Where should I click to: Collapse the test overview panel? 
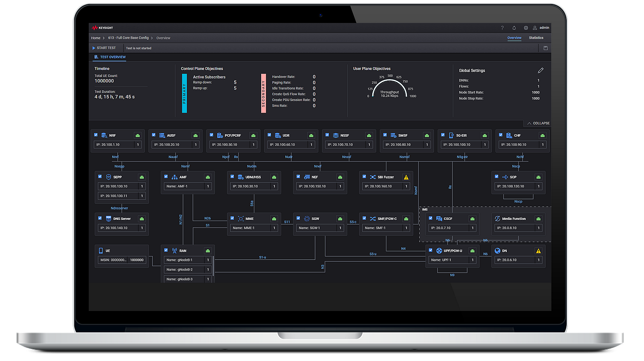coord(538,123)
